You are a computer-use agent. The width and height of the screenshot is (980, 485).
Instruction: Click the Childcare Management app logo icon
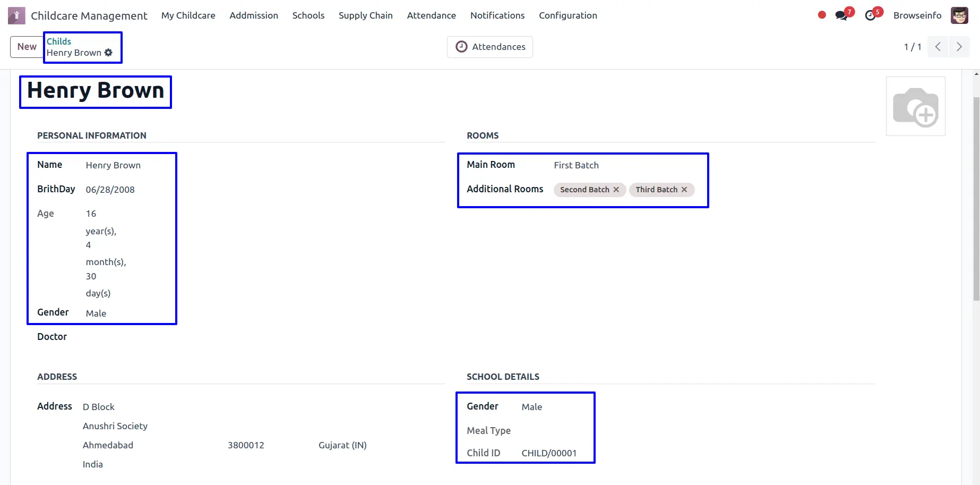tap(16, 15)
